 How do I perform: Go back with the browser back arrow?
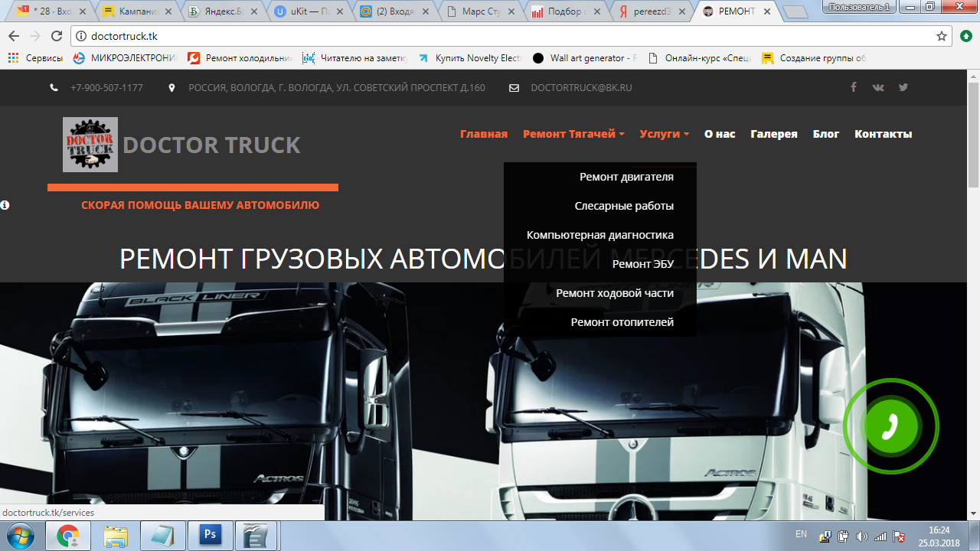(14, 36)
